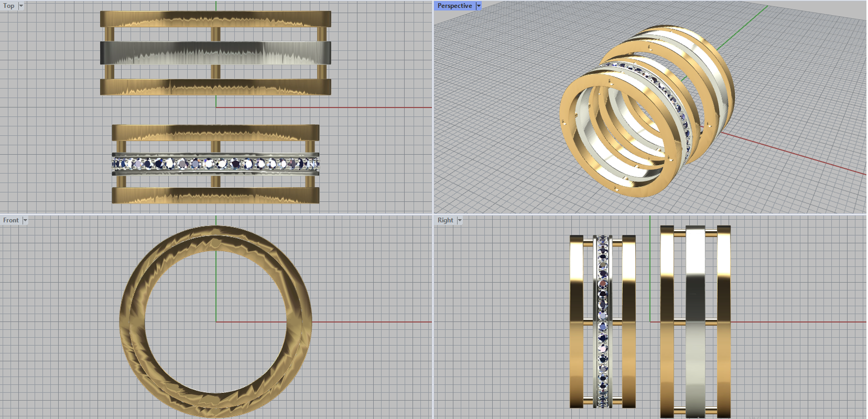Select the bottom gold band of lower ring in Top view

click(215, 195)
